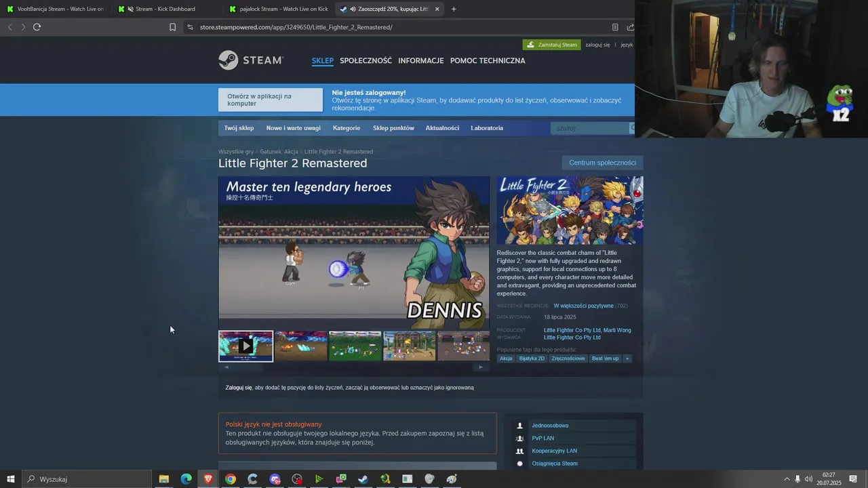This screenshot has height=488, width=868.
Task: Switch to Stream - Kick Dashboard tab
Action: [x=166, y=9]
